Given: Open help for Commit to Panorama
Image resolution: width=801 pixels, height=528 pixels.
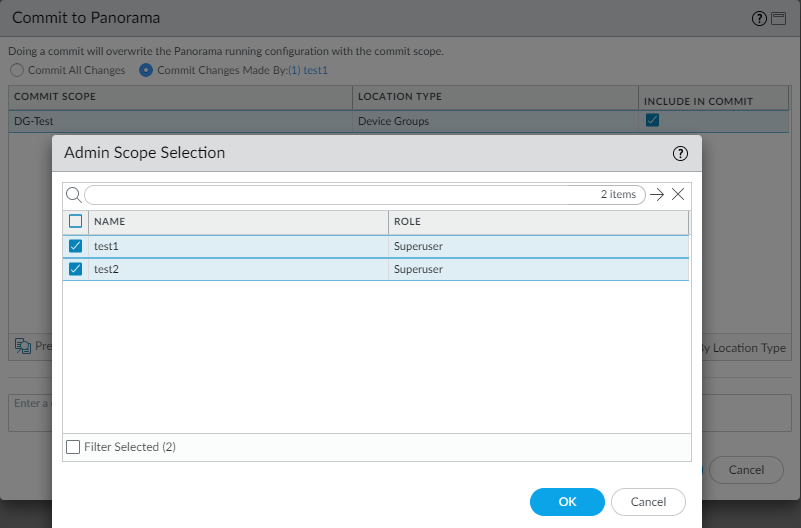Looking at the screenshot, I should point(759,18).
